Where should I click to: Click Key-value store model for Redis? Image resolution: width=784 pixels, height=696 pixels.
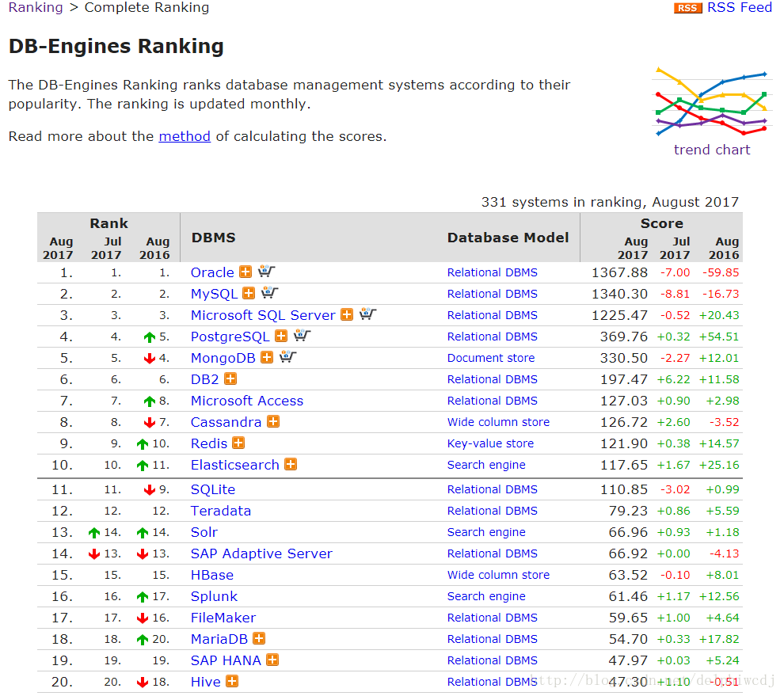pyautogui.click(x=490, y=443)
